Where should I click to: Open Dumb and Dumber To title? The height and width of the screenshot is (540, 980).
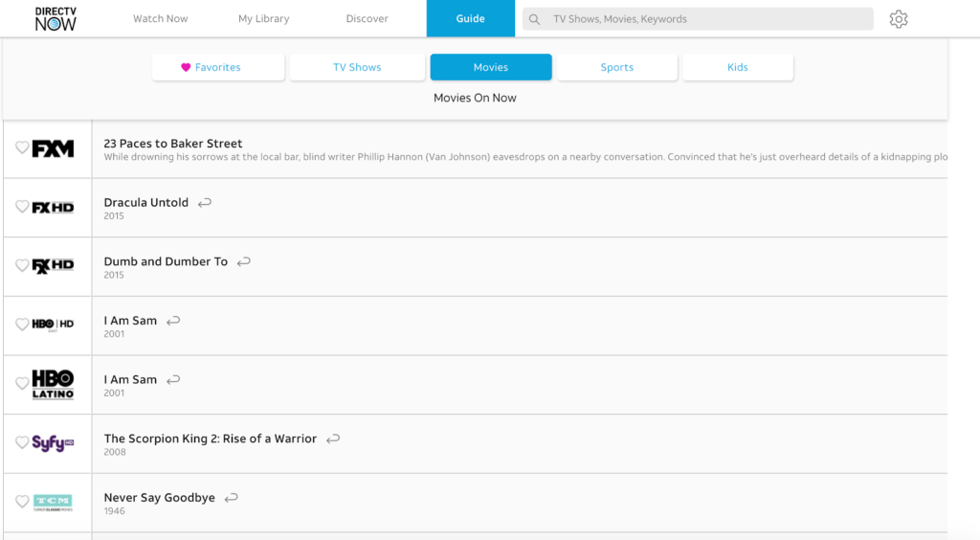coord(166,261)
